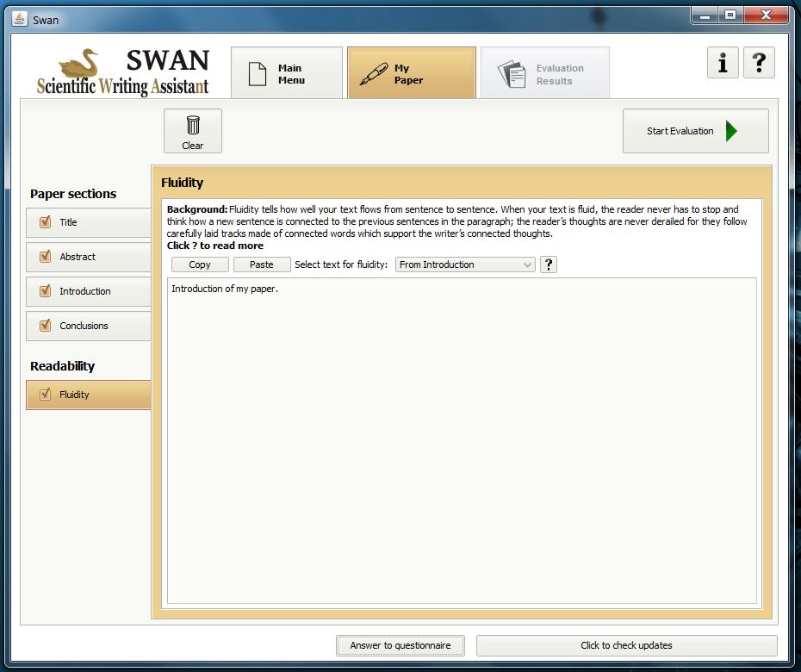Viewport: 801px width, 672px height.
Task: Open the Introduction paper section
Action: tap(89, 291)
